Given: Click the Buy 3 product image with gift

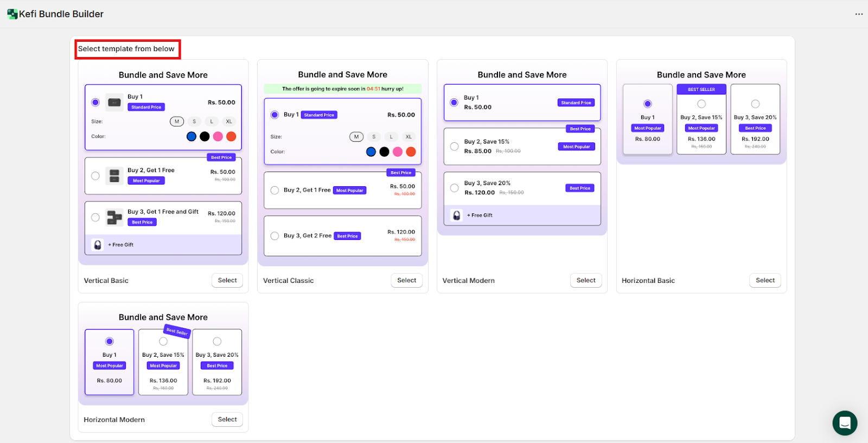Looking at the screenshot, I should (114, 217).
